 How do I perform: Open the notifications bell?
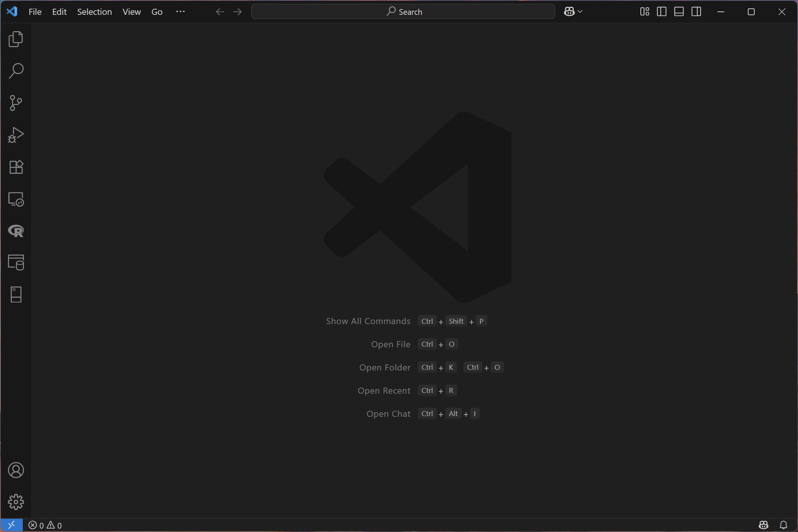[784, 525]
